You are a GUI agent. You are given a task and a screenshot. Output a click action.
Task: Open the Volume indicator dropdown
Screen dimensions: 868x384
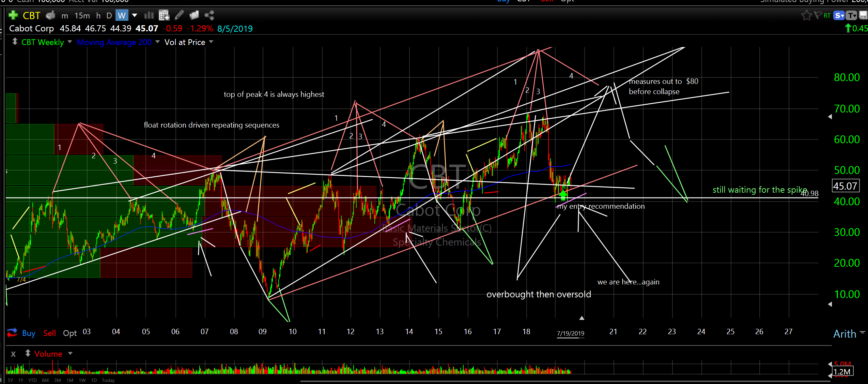[70, 354]
